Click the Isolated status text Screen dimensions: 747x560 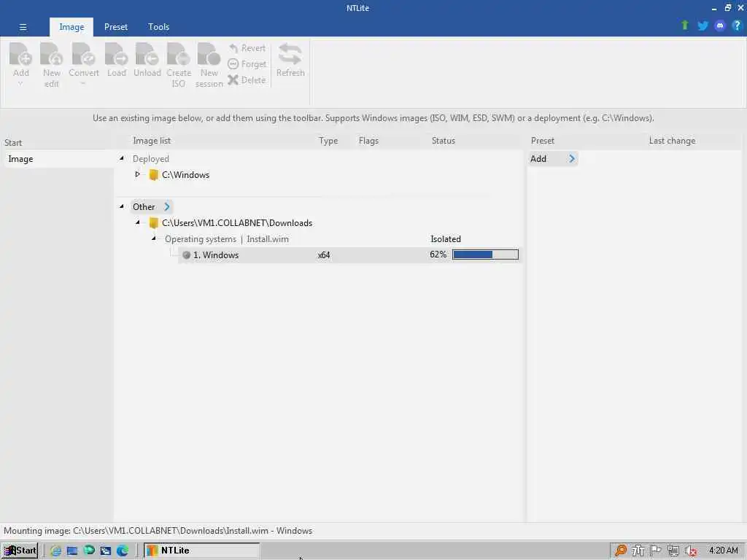(446, 239)
